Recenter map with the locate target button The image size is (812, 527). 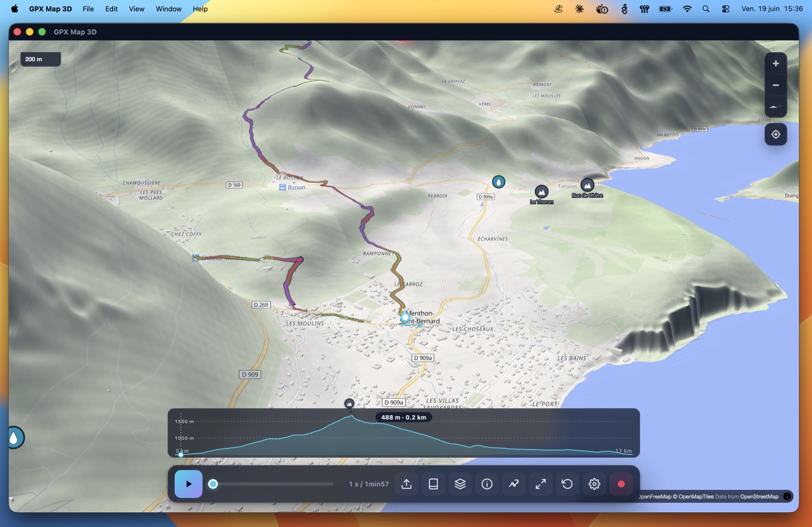click(775, 134)
